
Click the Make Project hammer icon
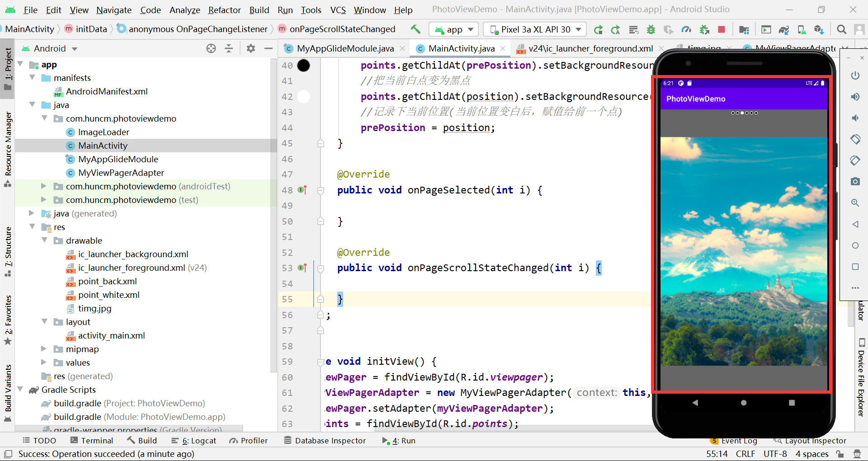(415, 29)
